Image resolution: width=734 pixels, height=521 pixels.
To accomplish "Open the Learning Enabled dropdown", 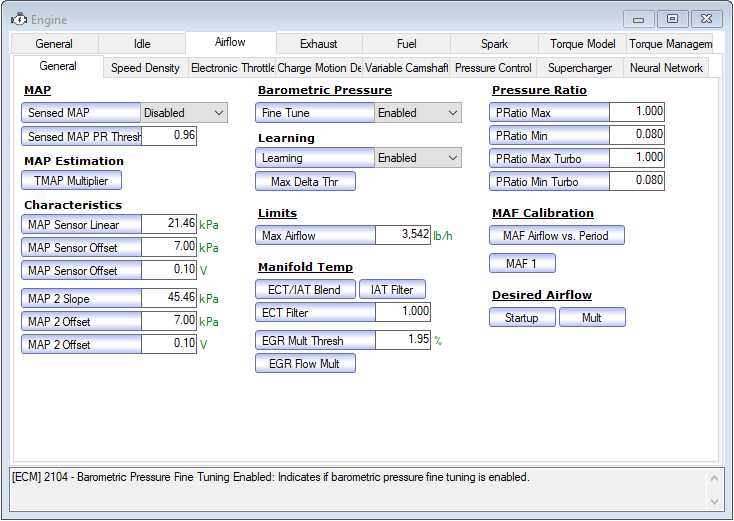I will pyautogui.click(x=418, y=158).
